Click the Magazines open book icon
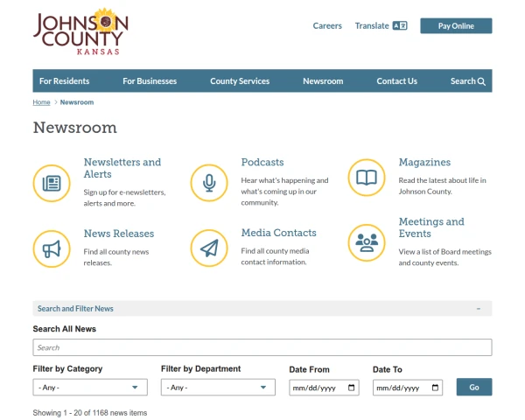 pyautogui.click(x=367, y=178)
